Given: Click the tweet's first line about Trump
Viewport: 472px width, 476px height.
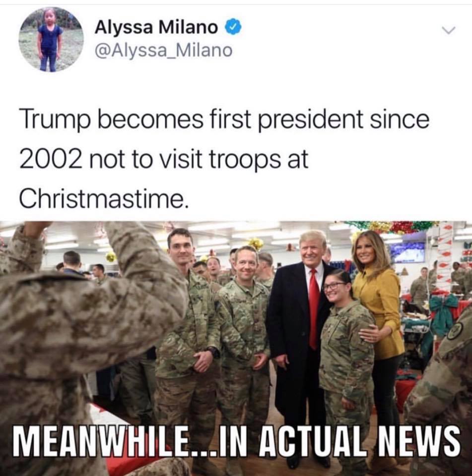Looking at the screenshot, I should 225,120.
